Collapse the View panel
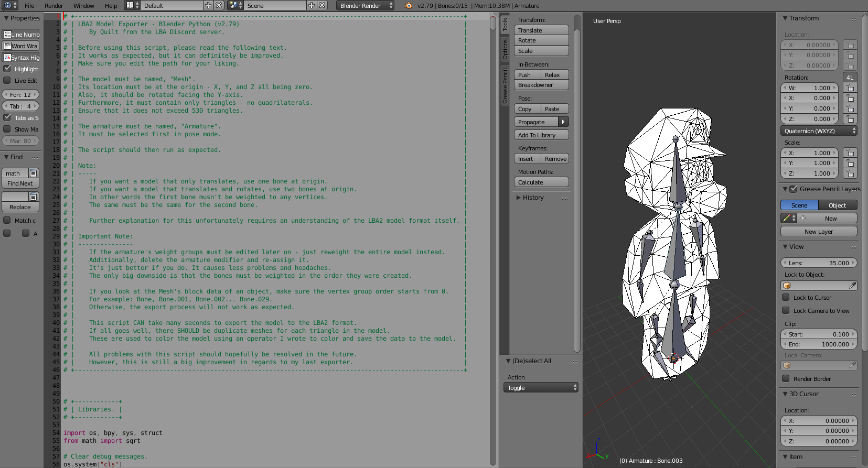The height and width of the screenshot is (468, 868). click(785, 247)
